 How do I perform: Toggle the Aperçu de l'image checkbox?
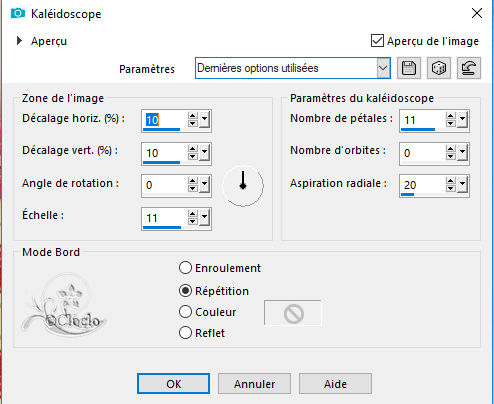377,41
